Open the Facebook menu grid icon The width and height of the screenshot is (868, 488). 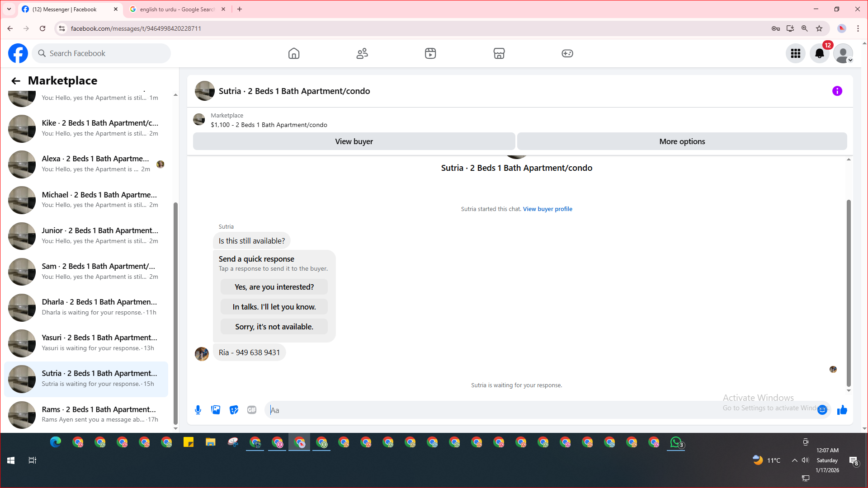click(x=796, y=53)
